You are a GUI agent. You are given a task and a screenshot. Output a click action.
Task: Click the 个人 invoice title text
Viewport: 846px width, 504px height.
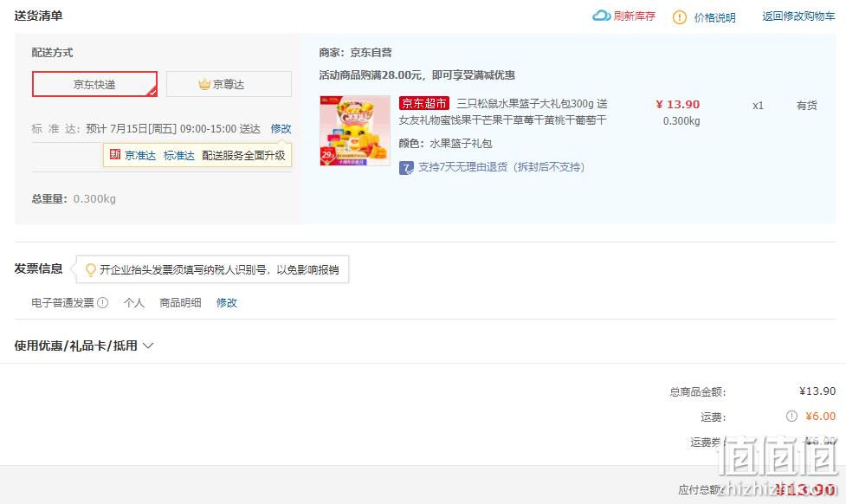[134, 303]
